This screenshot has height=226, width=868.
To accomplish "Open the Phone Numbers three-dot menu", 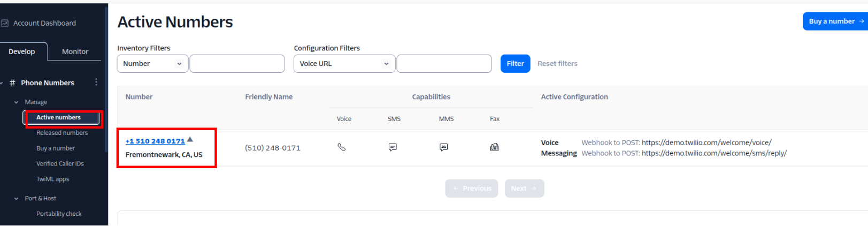I will point(96,82).
